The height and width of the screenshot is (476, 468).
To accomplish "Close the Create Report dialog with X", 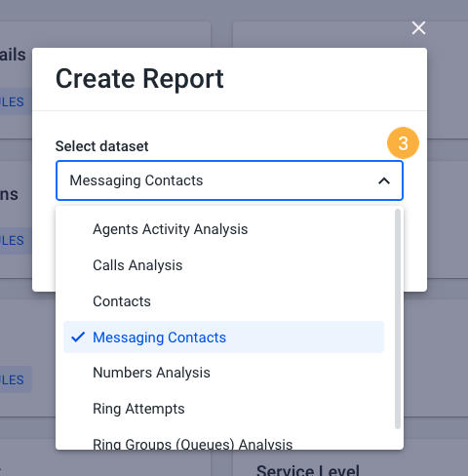I will point(418,28).
